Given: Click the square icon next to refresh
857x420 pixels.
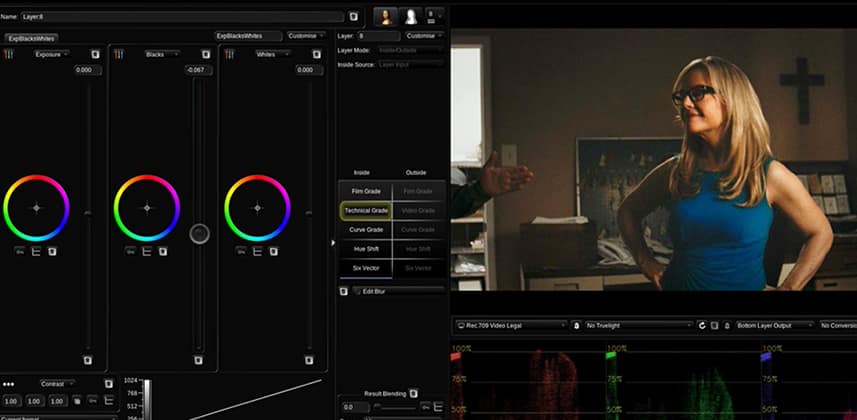Looking at the screenshot, I should [x=714, y=325].
